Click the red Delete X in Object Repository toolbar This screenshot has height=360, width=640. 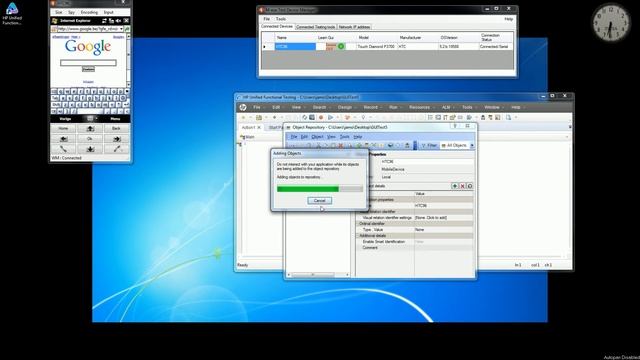click(341, 146)
